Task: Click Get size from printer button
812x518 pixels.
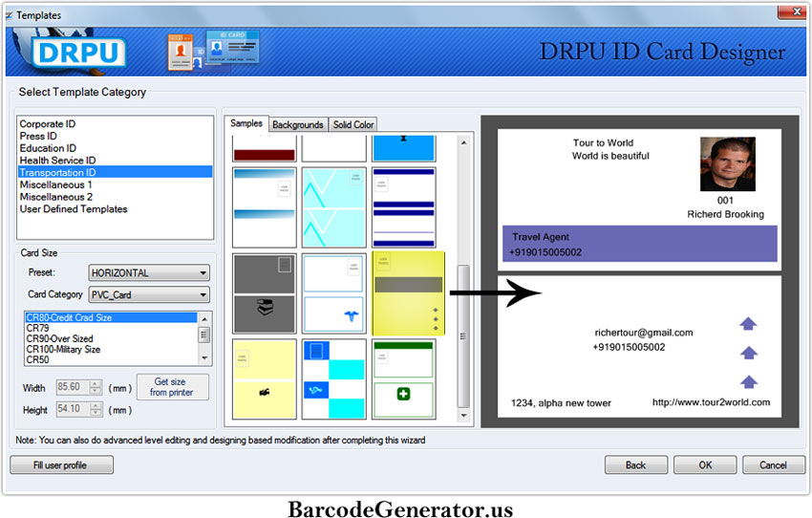Action: 173,387
